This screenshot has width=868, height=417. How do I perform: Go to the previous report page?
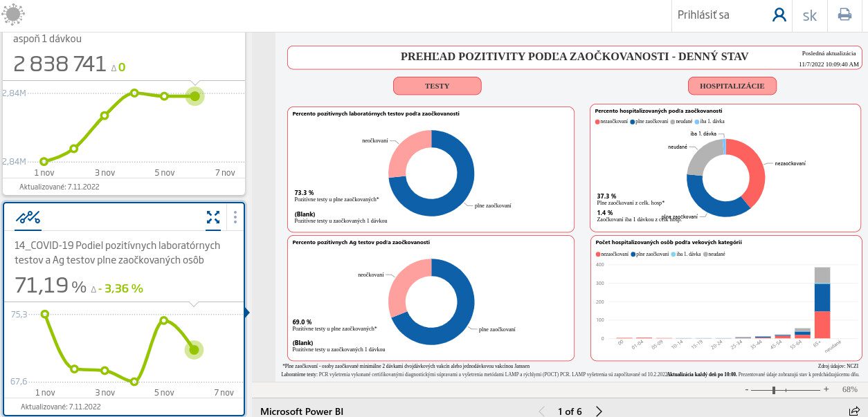tap(542, 411)
